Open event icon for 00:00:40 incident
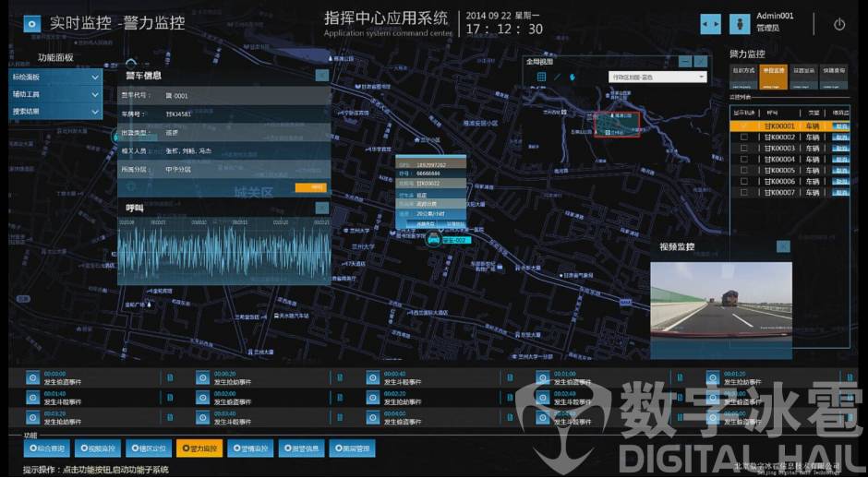Image resolution: width=868 pixels, height=478 pixels. click(x=372, y=377)
